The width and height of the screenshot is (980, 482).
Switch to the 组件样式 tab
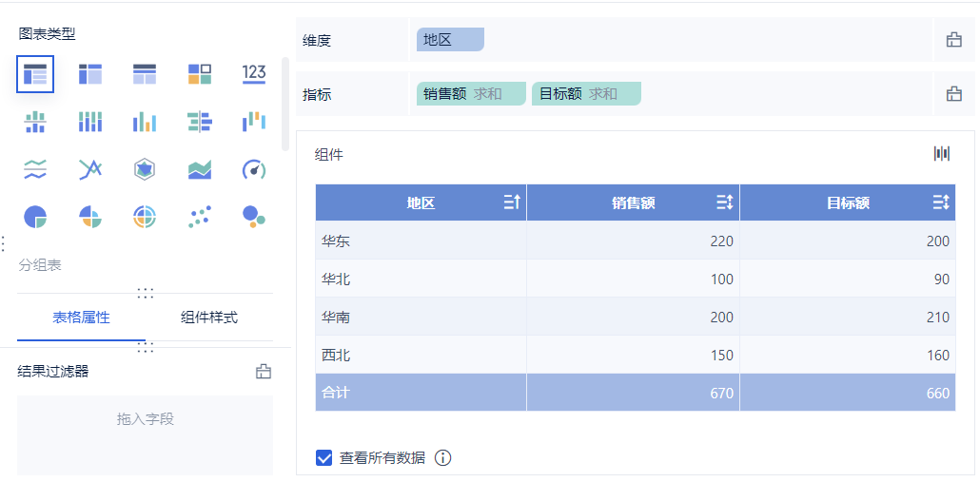tap(209, 318)
